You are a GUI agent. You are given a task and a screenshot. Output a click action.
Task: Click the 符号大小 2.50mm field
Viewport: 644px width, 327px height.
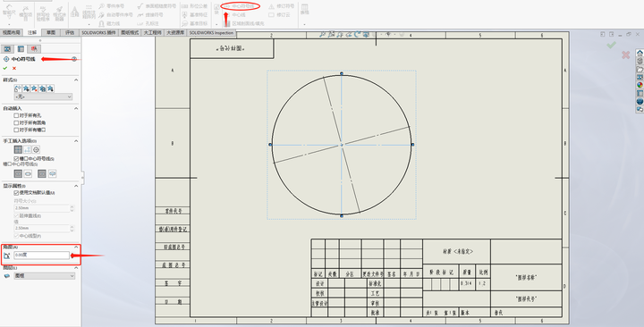coord(41,208)
